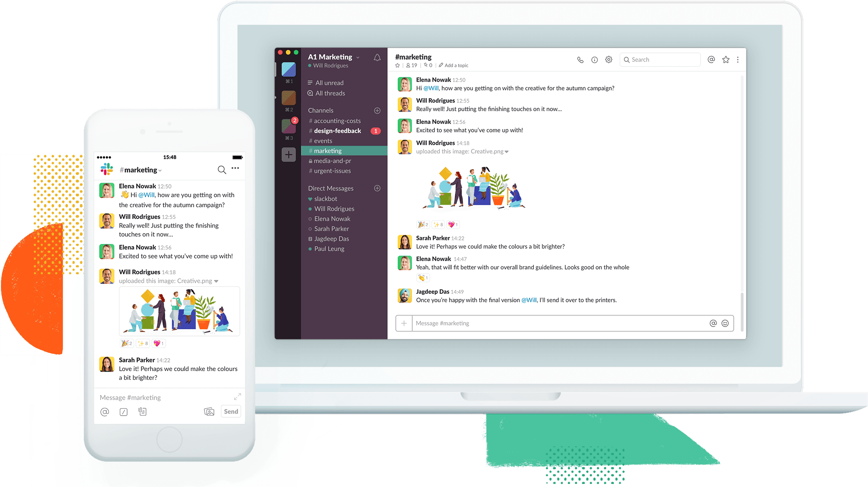Toggle the @ mention icon in message input

point(713,322)
